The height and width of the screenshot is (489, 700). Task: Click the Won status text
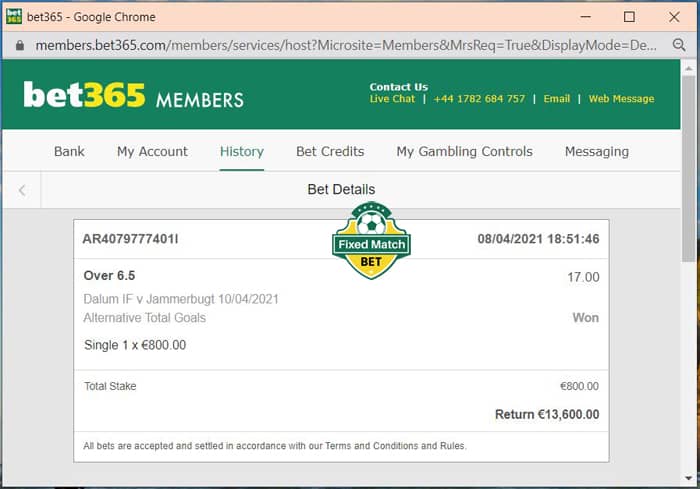[x=586, y=318]
